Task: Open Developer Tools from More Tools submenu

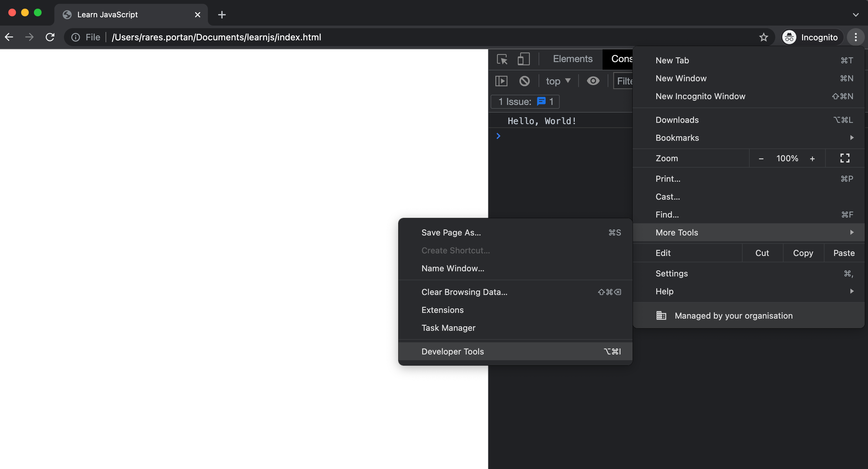Action: 453,351
